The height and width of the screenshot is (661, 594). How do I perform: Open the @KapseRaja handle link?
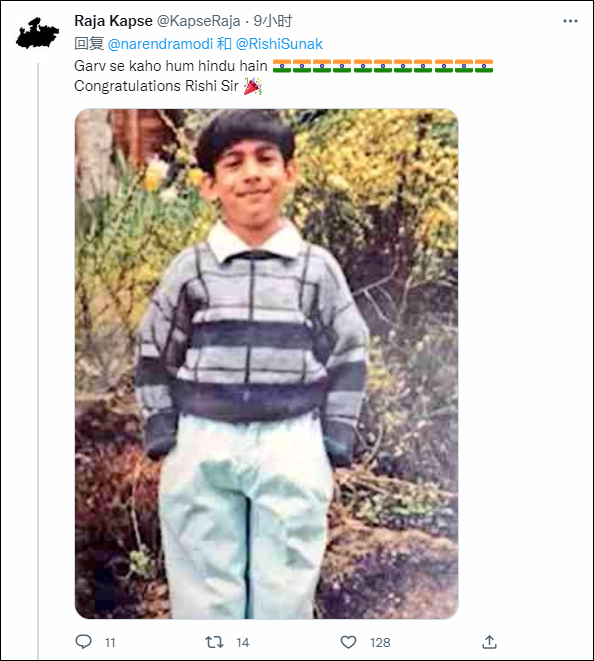(x=199, y=21)
